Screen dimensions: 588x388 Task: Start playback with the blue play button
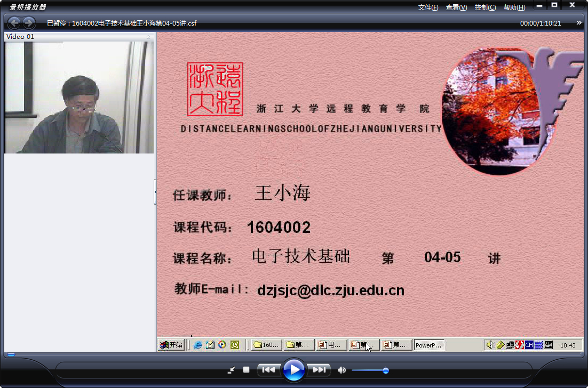(293, 370)
